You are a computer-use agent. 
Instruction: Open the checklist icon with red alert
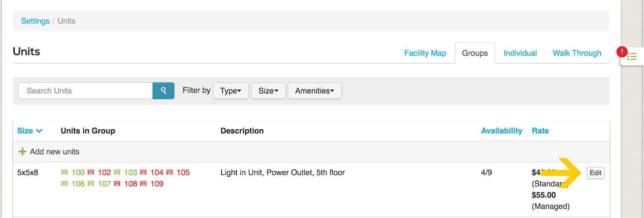(631, 56)
